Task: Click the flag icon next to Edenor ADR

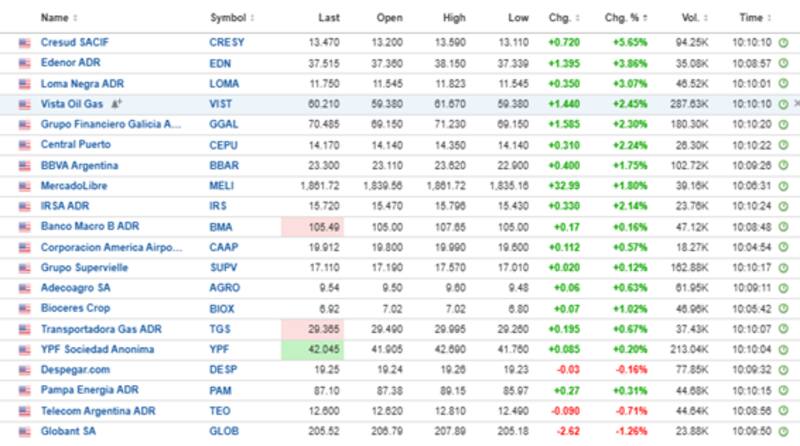Action: tap(24, 63)
